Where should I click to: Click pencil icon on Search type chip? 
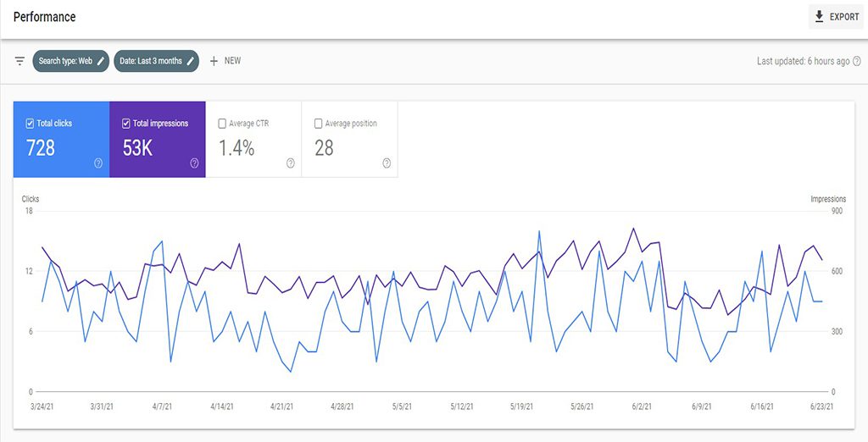[x=101, y=61]
